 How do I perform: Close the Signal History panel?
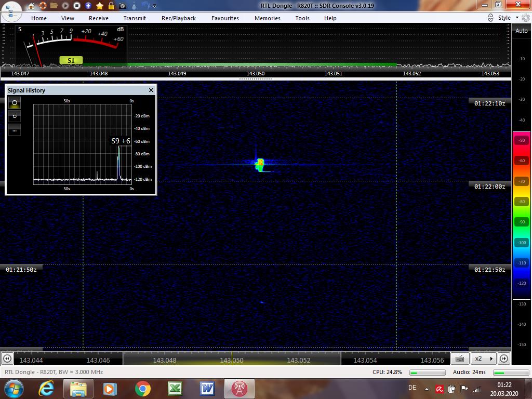[x=151, y=90]
